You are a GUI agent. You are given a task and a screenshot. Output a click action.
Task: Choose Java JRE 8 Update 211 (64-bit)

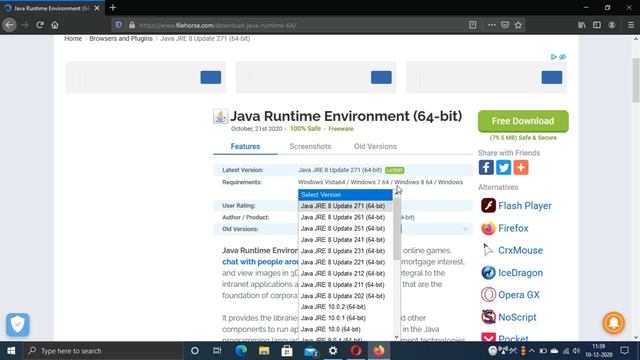pyautogui.click(x=345, y=284)
